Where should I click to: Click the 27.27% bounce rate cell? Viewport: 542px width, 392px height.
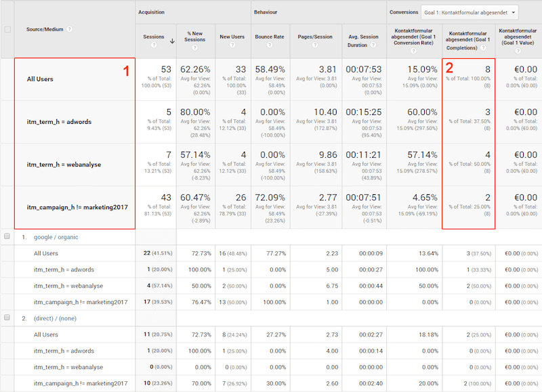276,334
